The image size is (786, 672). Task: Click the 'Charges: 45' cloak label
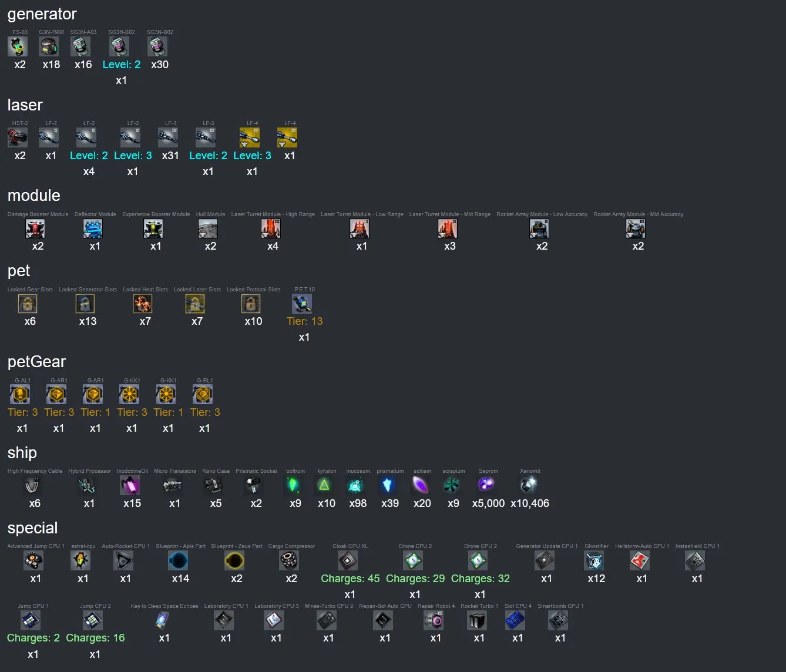click(x=350, y=579)
